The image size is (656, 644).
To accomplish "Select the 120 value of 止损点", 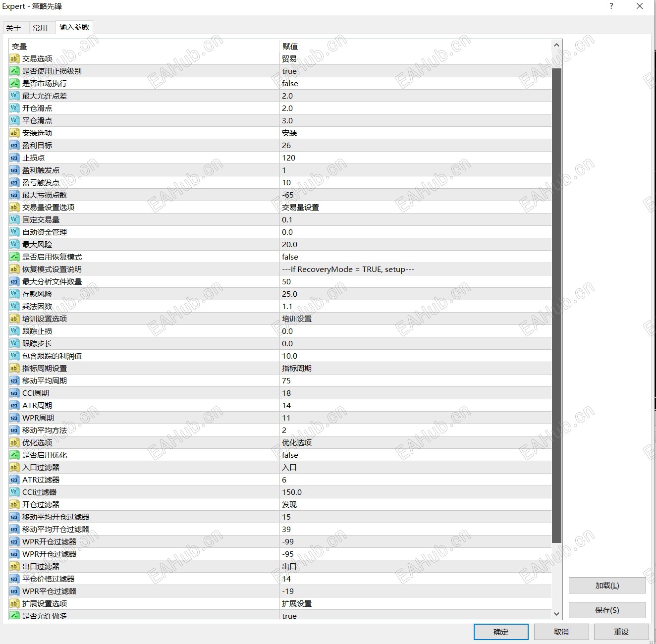I will pyautogui.click(x=288, y=158).
